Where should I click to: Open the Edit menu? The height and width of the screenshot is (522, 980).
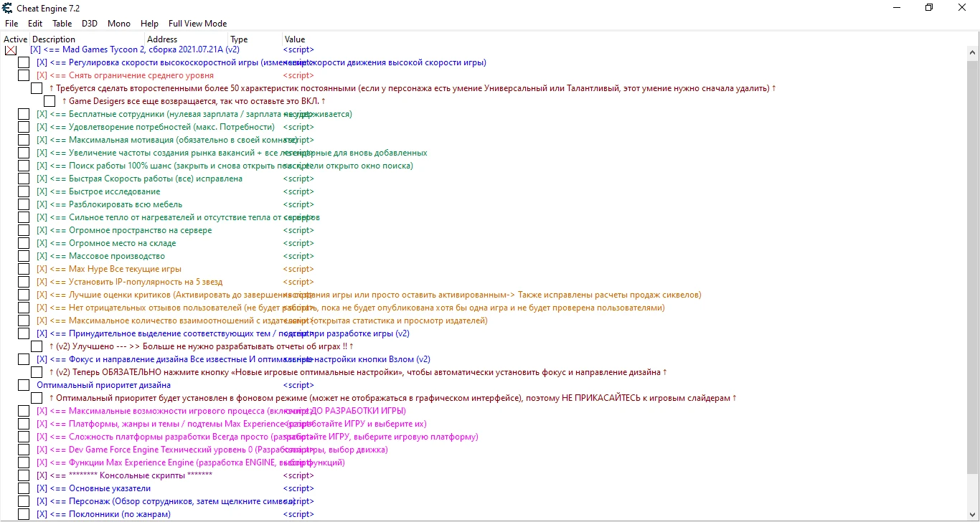(x=35, y=24)
